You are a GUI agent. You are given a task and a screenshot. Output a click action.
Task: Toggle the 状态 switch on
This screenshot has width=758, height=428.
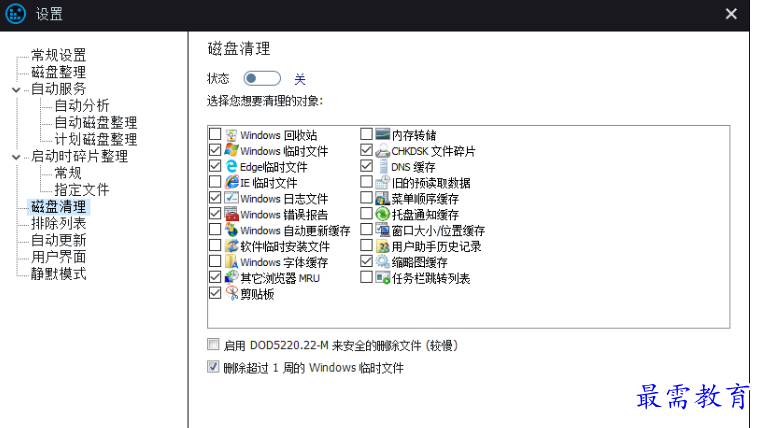262,78
